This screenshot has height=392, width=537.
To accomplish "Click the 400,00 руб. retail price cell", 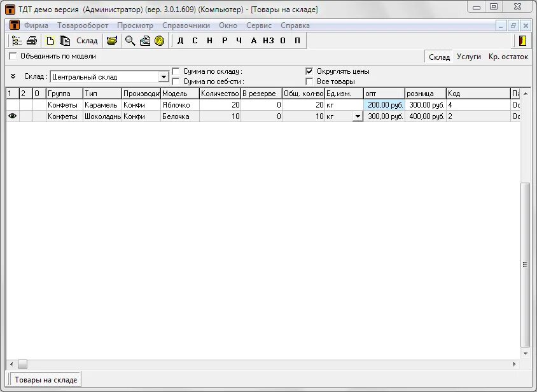I will [426, 116].
